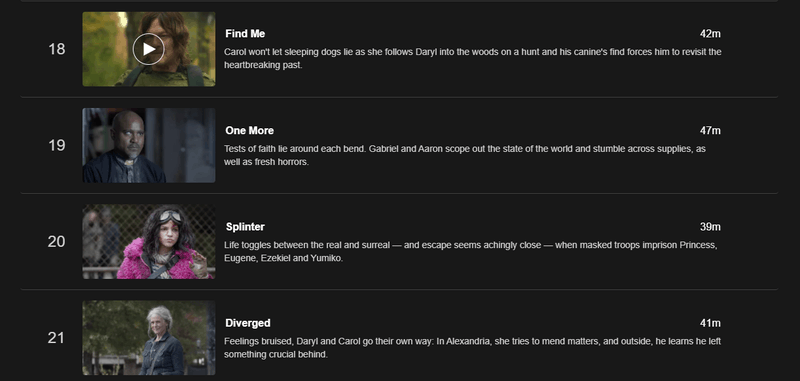The image size is (800, 381).
Task: Click the Find Me episode title
Action: coord(245,34)
